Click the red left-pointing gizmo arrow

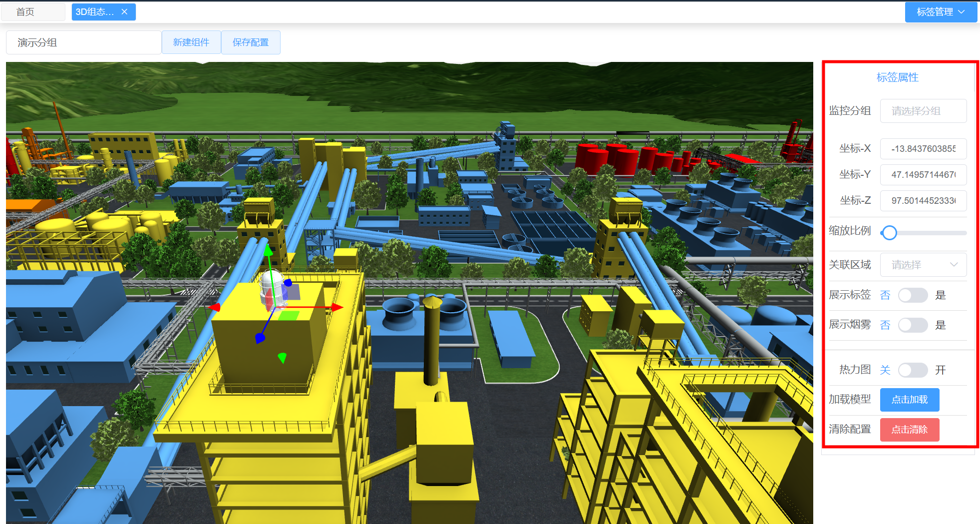point(215,307)
